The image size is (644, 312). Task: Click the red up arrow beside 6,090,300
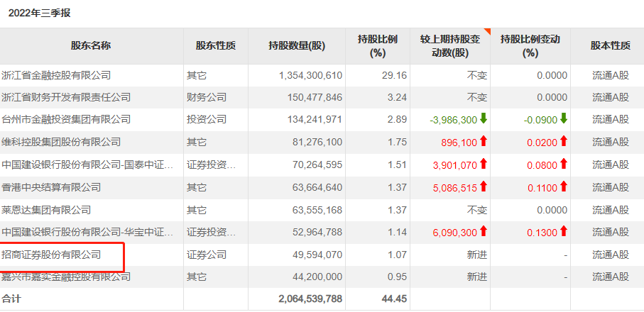(x=483, y=232)
